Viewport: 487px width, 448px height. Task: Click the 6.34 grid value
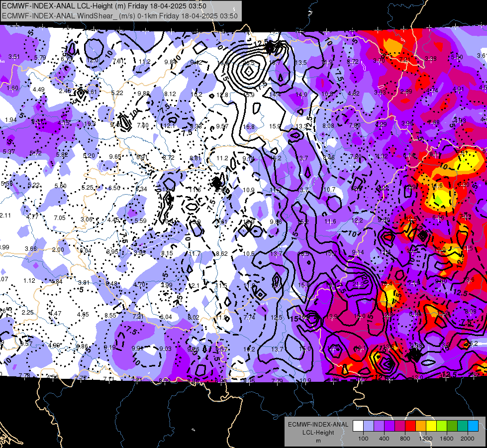[141, 189]
